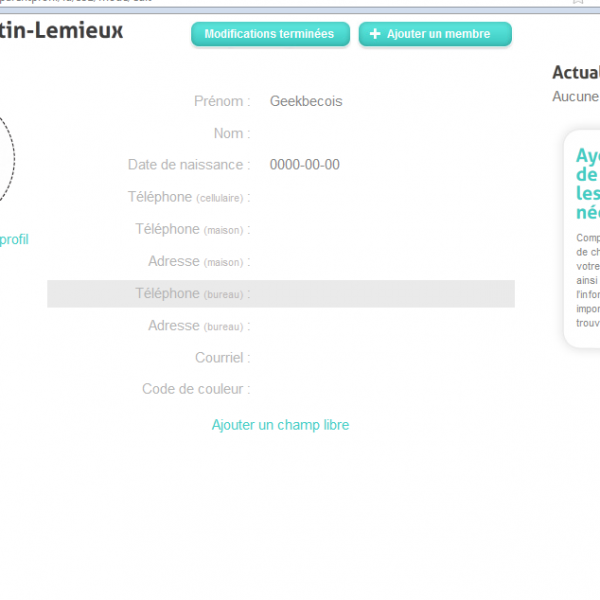Viewport: 600px width, 600px height.
Task: Click the Ajouter un membre button label
Action: tap(438, 34)
